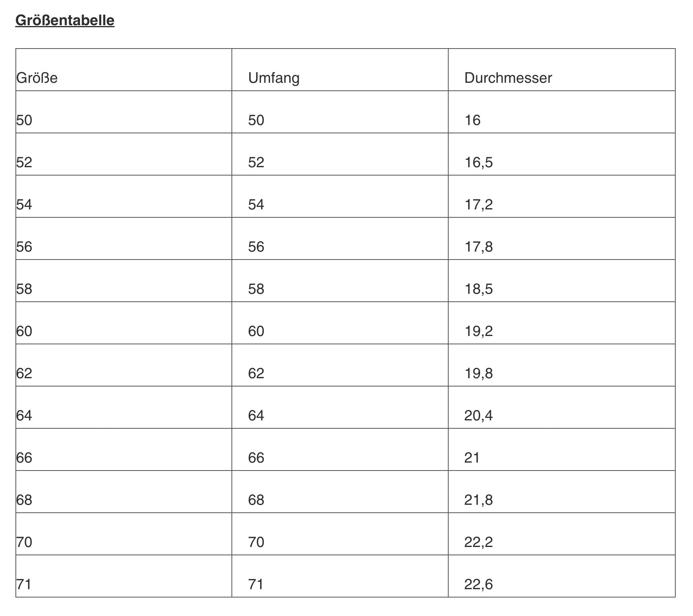
Task: Click size 68 in Größe column
Action: [24, 500]
